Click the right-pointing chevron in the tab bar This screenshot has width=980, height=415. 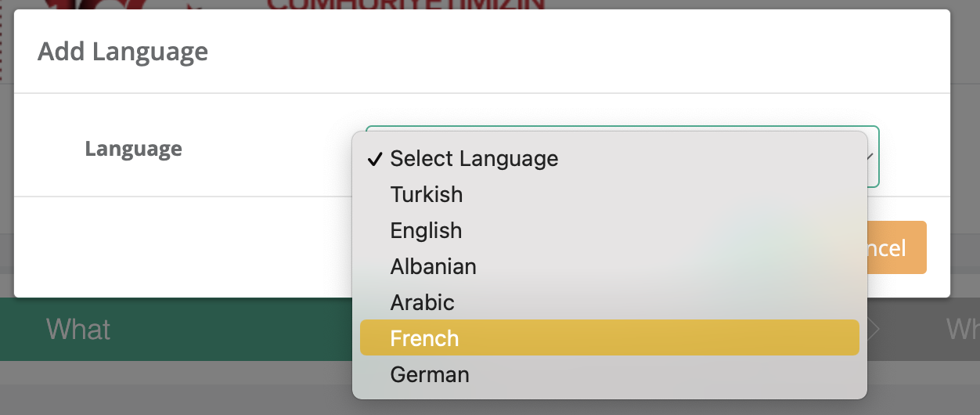[x=874, y=329]
